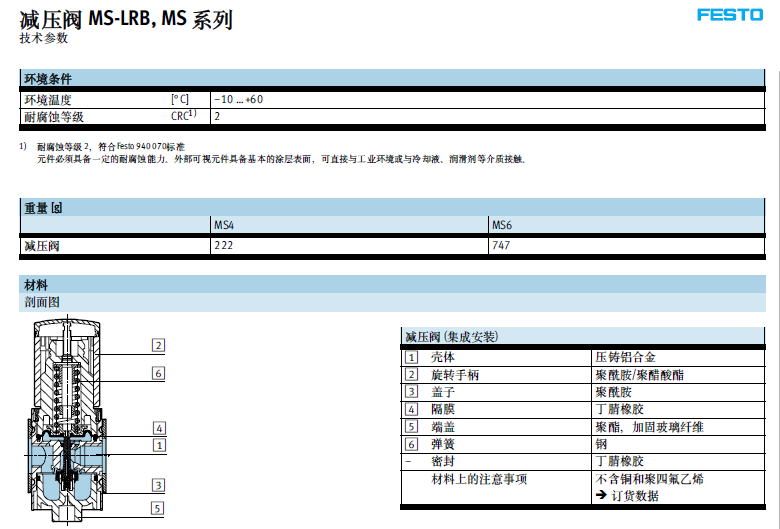Click callout number 2 beside the drawing

(x=158, y=345)
